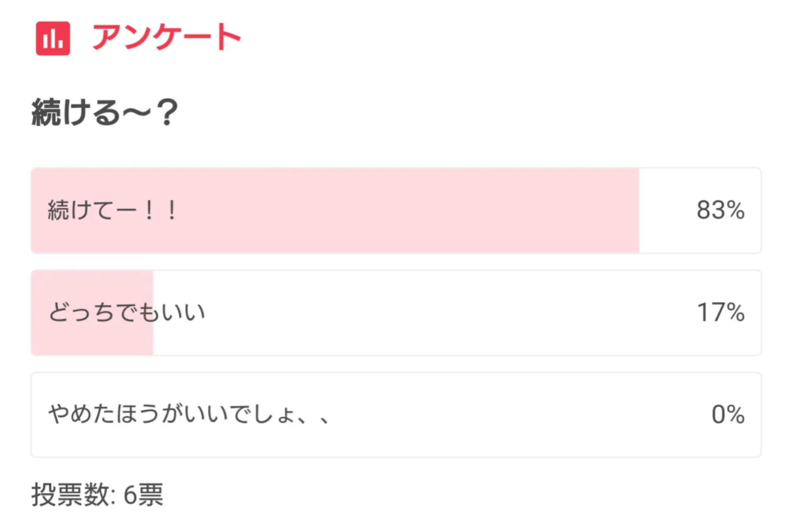
Task: Click the 83% result percentage
Action: (720, 210)
